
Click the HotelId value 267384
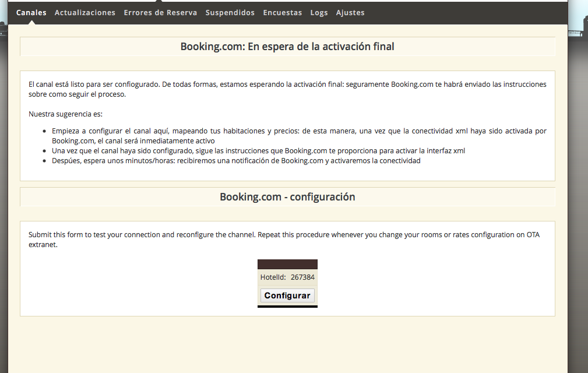click(x=302, y=277)
